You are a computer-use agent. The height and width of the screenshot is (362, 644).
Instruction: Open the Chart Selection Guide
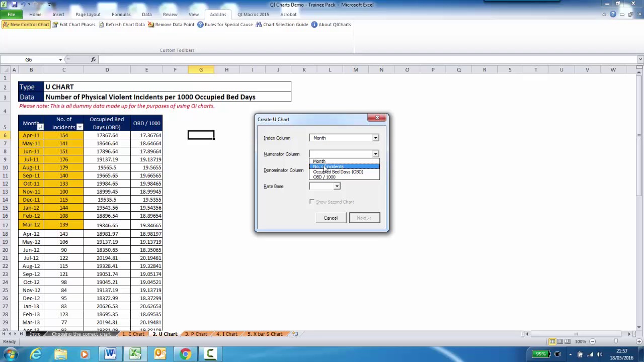pyautogui.click(x=282, y=25)
